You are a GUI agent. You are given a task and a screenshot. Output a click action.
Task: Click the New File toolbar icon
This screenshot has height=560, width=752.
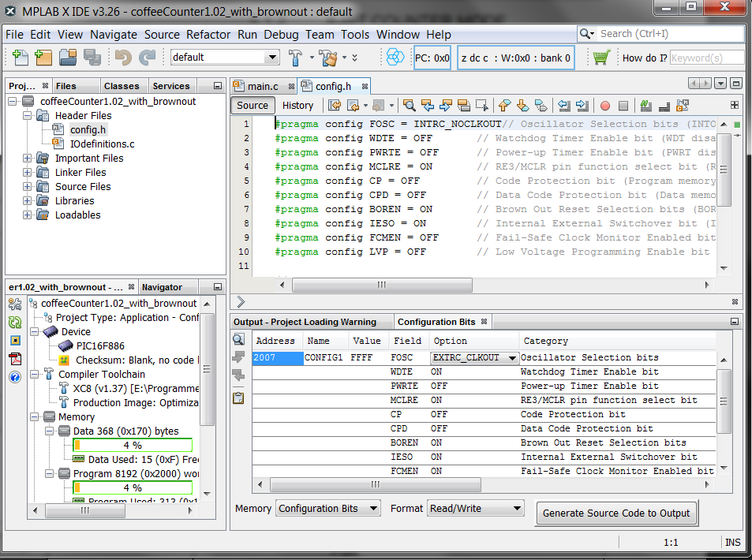21,58
